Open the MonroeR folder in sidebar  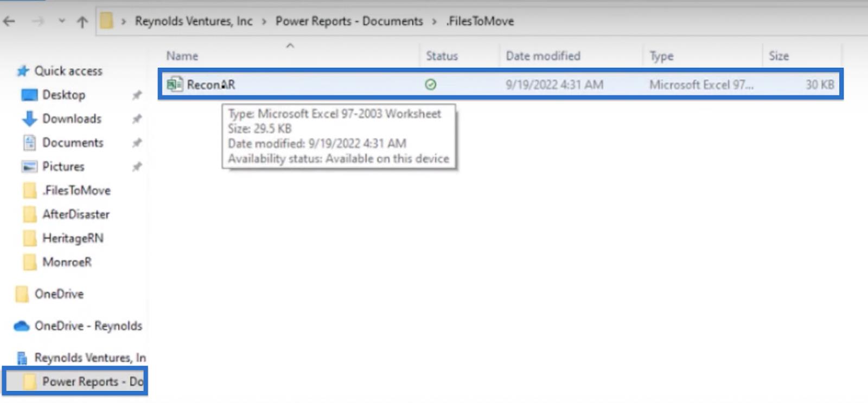pos(67,262)
